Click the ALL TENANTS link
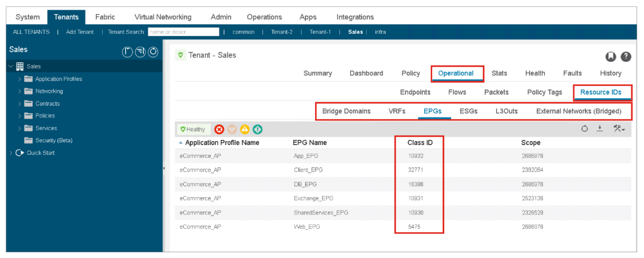 click(32, 32)
